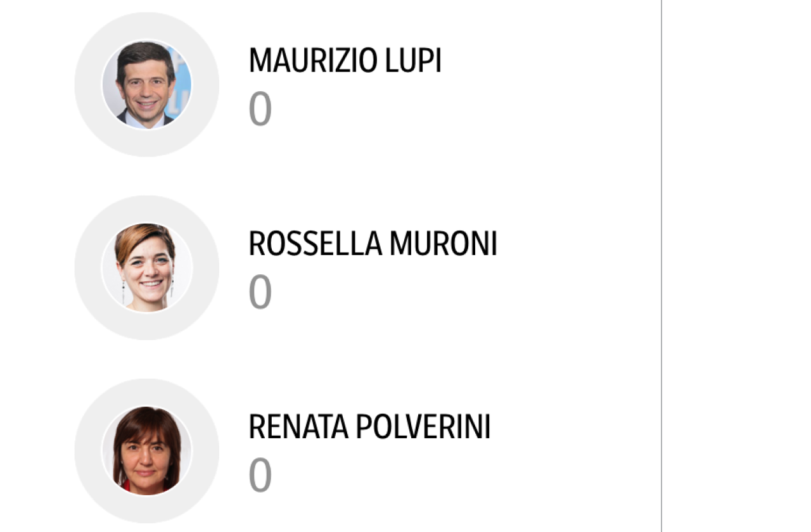Screen dimensions: 811x532
Task: Click the vertical divider line
Action: [661, 266]
